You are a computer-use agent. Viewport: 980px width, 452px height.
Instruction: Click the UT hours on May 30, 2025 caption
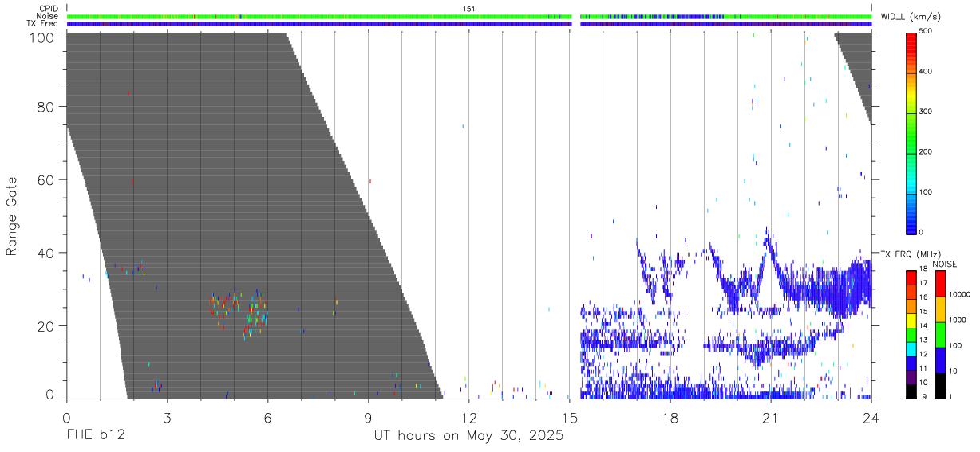pos(468,436)
